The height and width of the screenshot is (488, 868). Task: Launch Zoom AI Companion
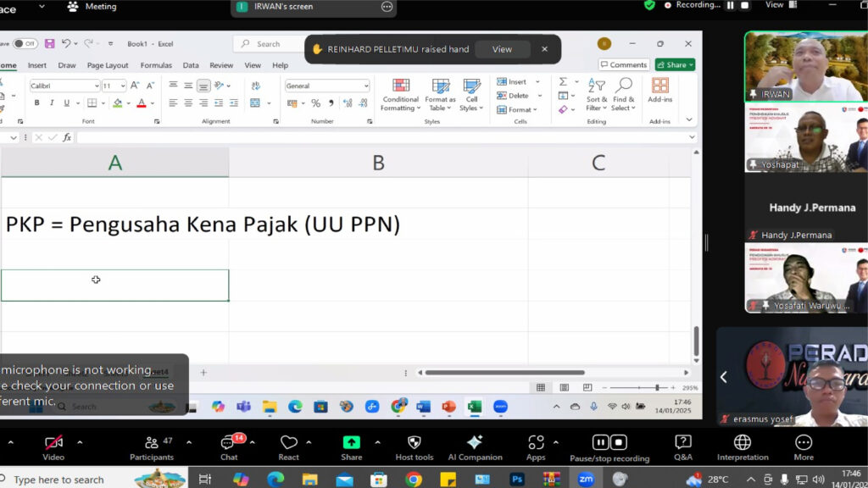[475, 447]
